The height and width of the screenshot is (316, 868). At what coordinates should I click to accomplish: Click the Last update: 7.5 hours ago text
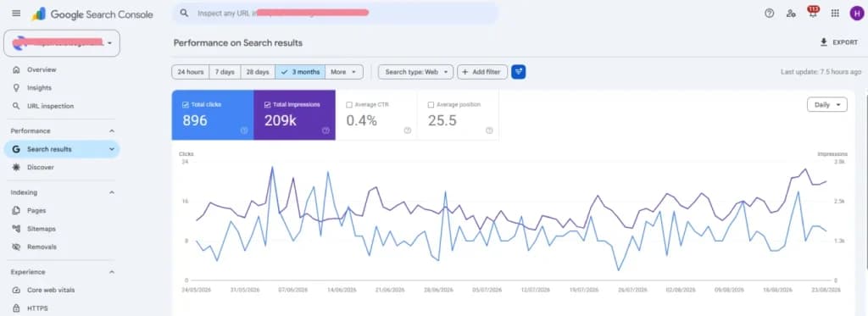(821, 72)
